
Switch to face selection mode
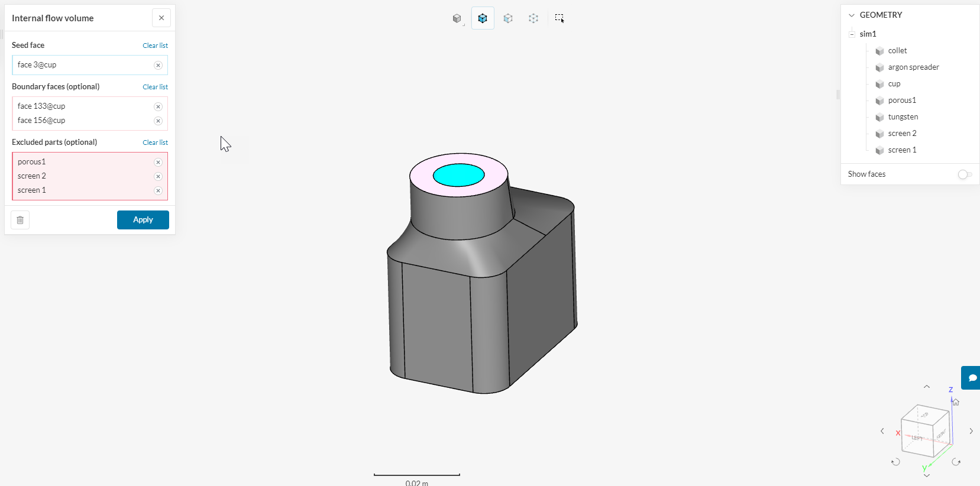click(x=508, y=18)
